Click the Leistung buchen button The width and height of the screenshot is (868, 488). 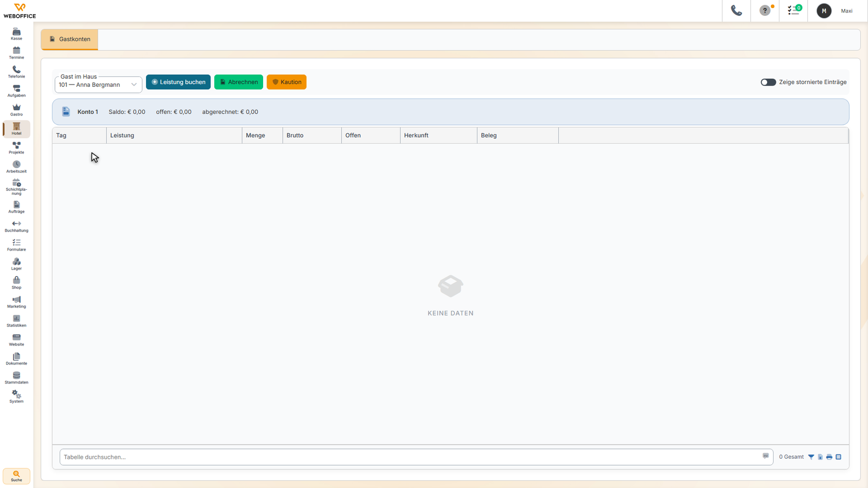click(178, 82)
